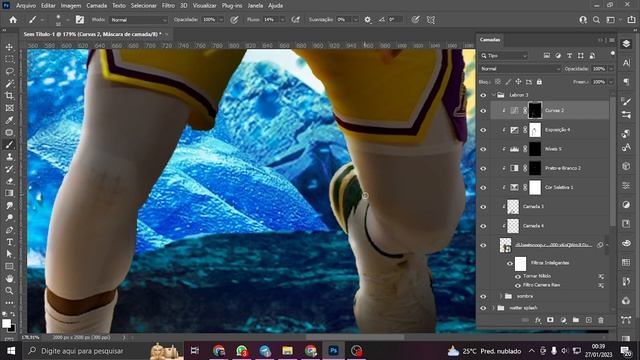Viewport: 640px width, 360px height.
Task: Click the search magnifier icon at top right
Action: [x=596, y=20]
